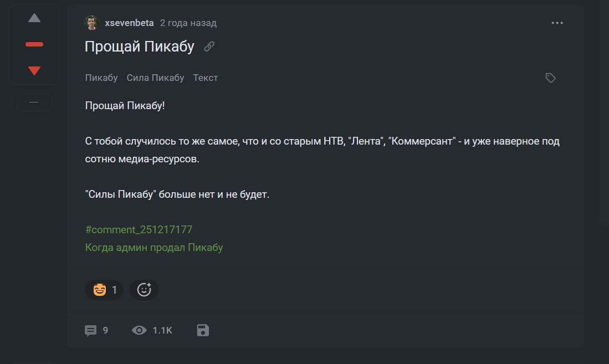Screen dimensions: 609x364
Task: Open the xsevenbeta author profile link
Action: [129, 23]
